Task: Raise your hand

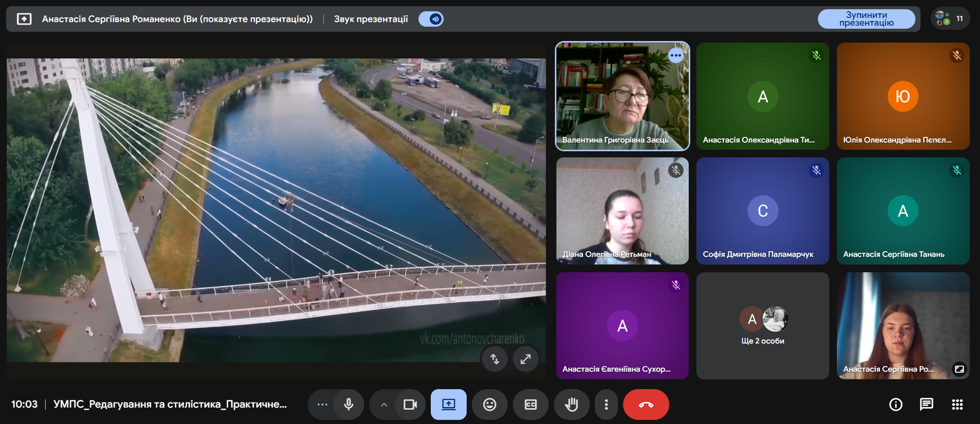Action: pos(571,405)
